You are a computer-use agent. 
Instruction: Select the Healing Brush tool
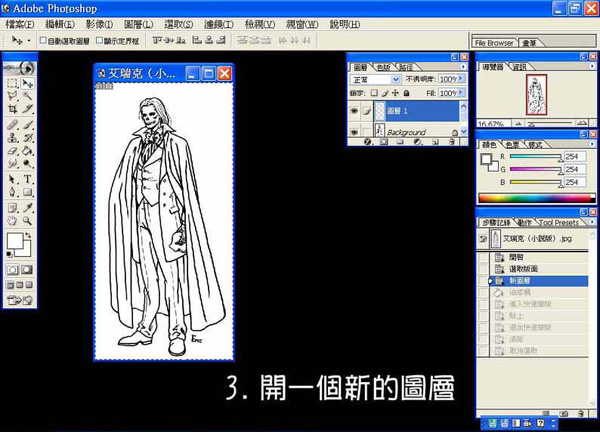[x=13, y=124]
